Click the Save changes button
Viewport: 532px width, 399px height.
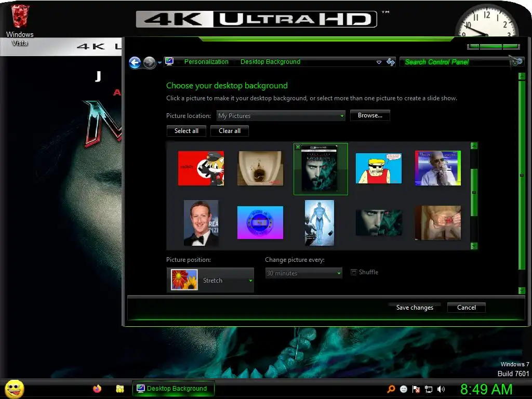[x=414, y=308]
